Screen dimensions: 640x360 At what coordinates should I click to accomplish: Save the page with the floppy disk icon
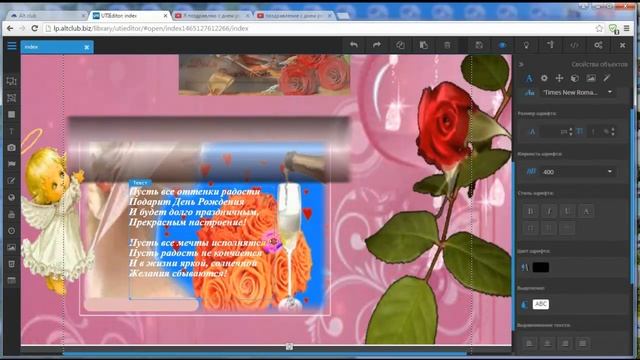(x=479, y=45)
